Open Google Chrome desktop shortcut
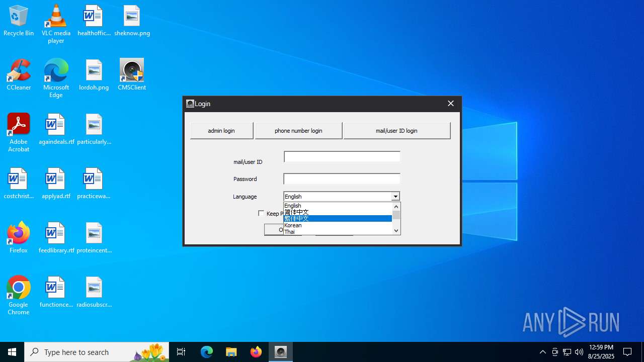 pos(19,296)
